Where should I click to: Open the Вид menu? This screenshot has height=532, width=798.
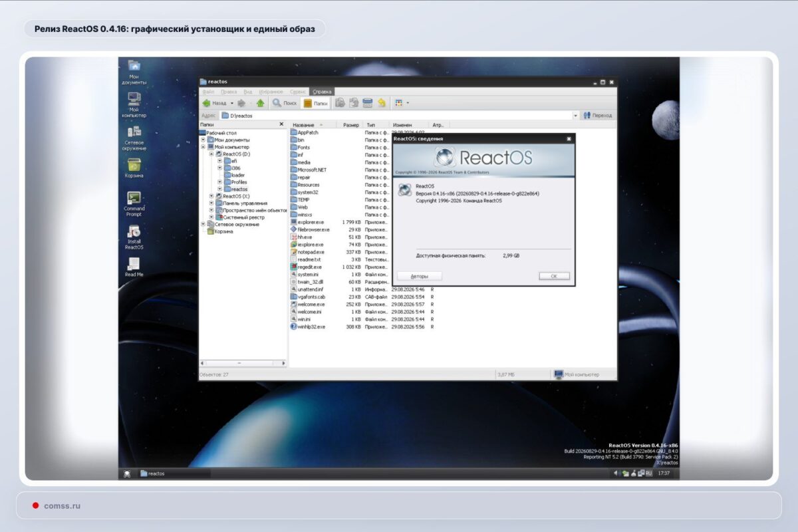[247, 92]
